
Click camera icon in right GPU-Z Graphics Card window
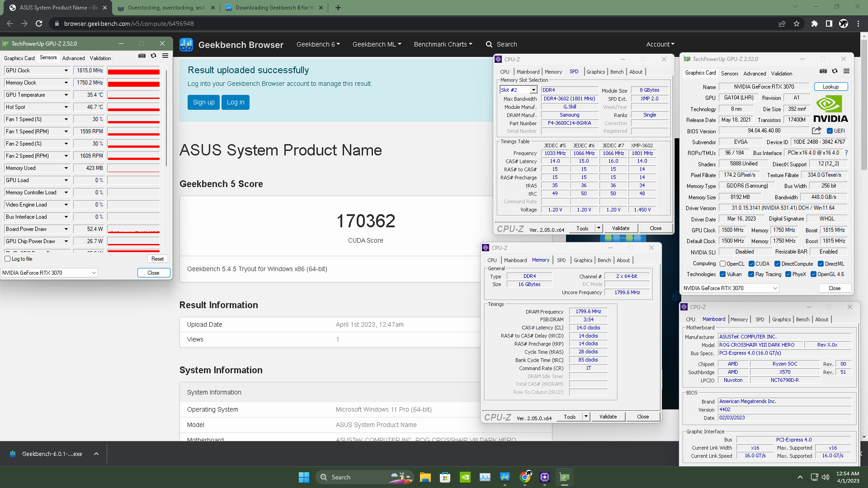(x=823, y=71)
